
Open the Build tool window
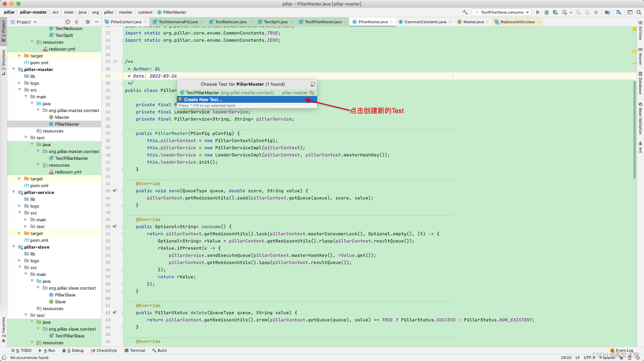(159, 350)
